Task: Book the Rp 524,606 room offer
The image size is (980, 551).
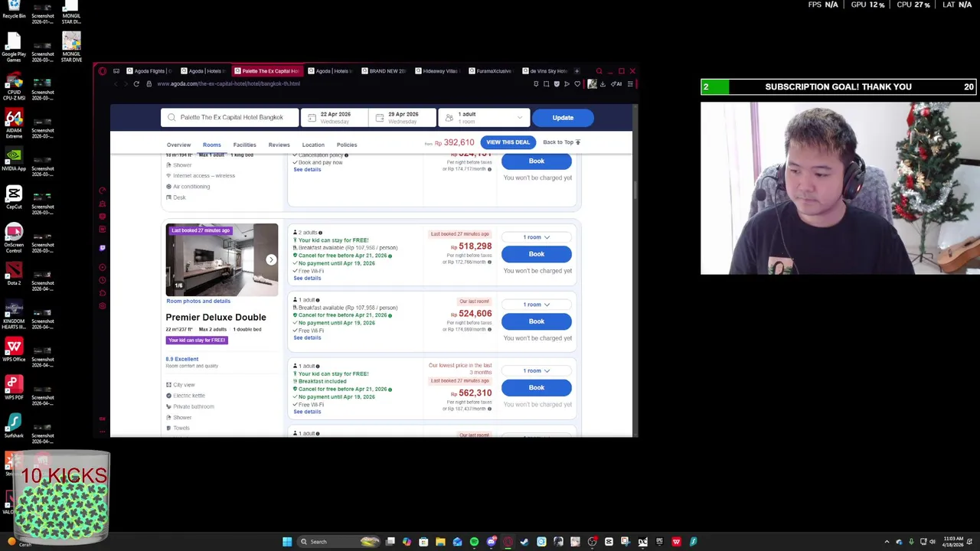Action: click(x=536, y=321)
